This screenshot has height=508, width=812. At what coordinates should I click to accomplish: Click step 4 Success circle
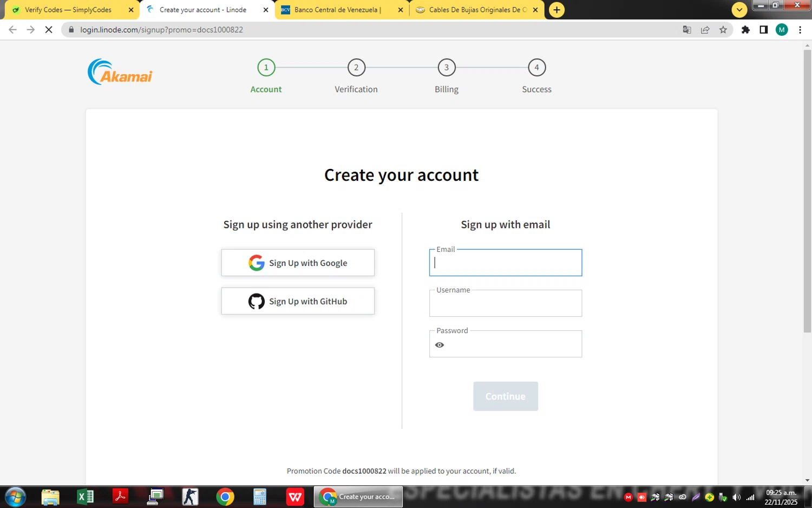536,68
